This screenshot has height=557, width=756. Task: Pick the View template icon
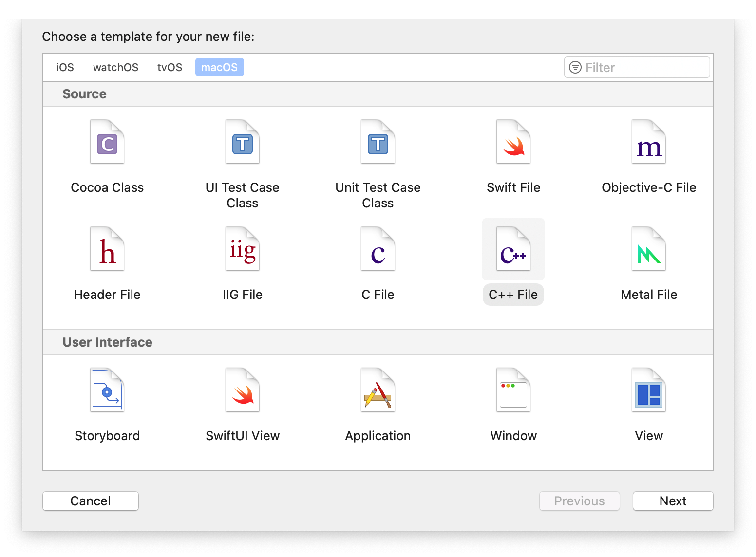pos(649,390)
